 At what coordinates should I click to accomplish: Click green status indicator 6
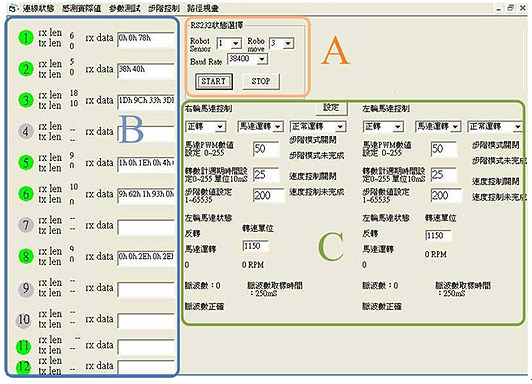pos(26,194)
